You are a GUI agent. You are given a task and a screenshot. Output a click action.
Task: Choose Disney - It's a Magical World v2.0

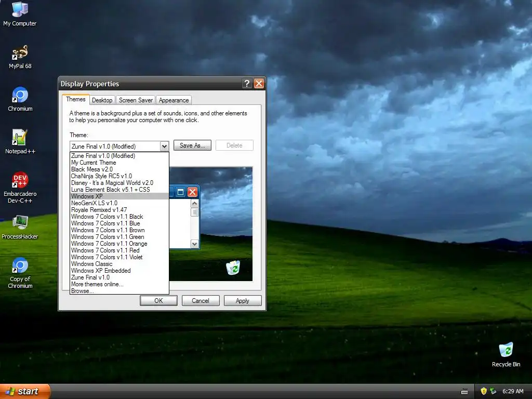pyautogui.click(x=119, y=183)
